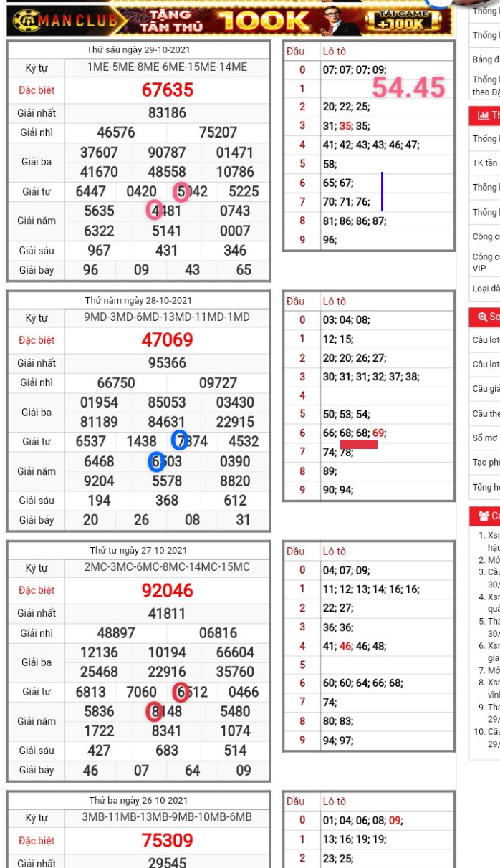Click sixth prize number 967

99,251
